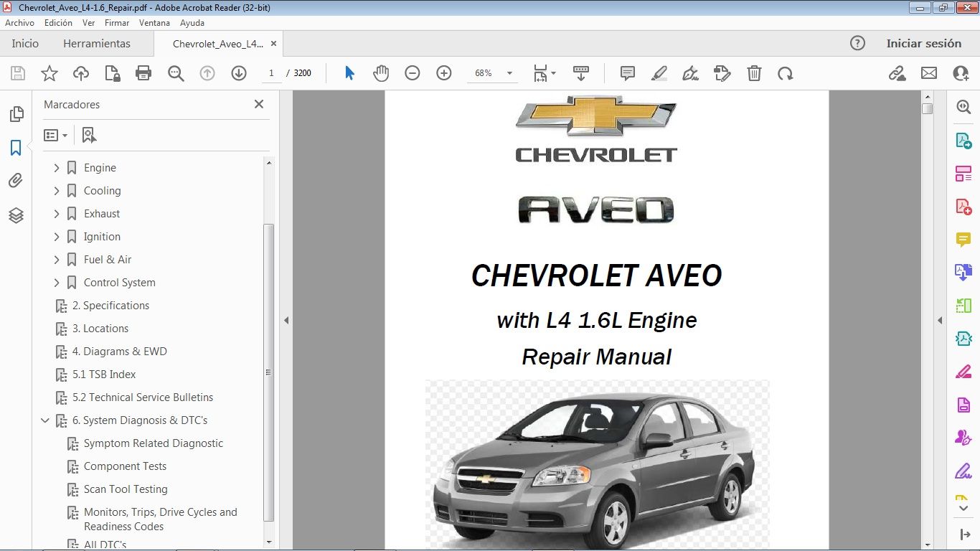Click the bookmarks panel vertical scrollbar
Image resolution: width=980 pixels, height=551 pixels.
click(269, 372)
